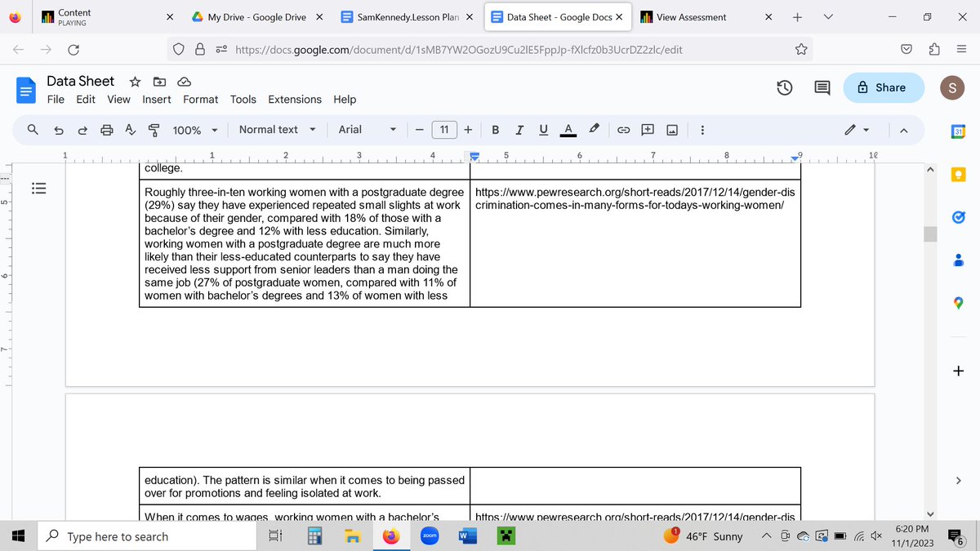Open Zoom from the taskbar

click(x=429, y=536)
